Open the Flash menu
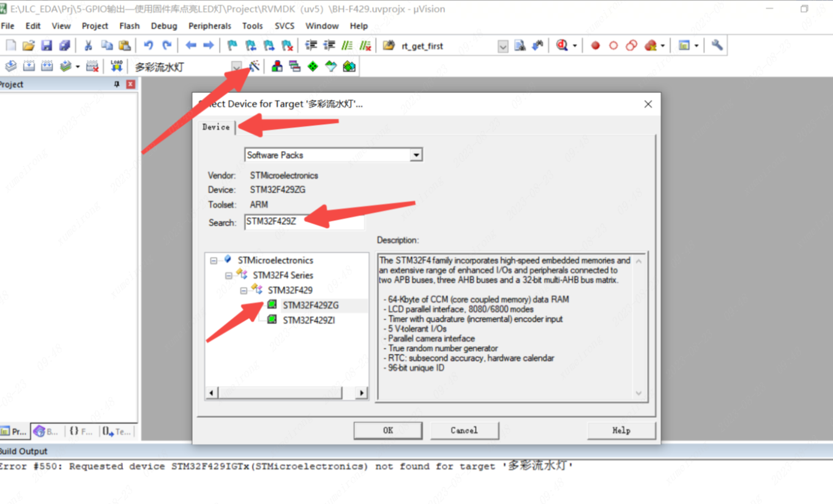Image resolution: width=833 pixels, height=504 pixels. tap(129, 26)
